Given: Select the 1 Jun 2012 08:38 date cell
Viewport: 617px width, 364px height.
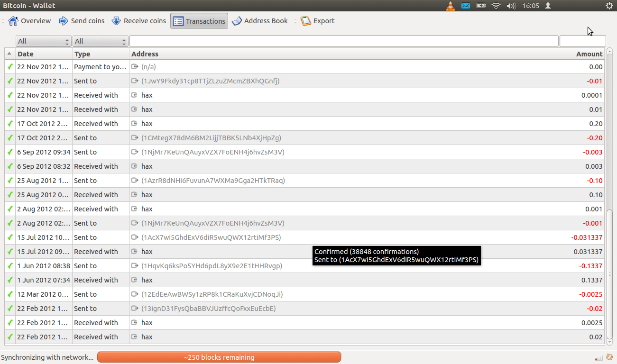Looking at the screenshot, I should pos(44,266).
